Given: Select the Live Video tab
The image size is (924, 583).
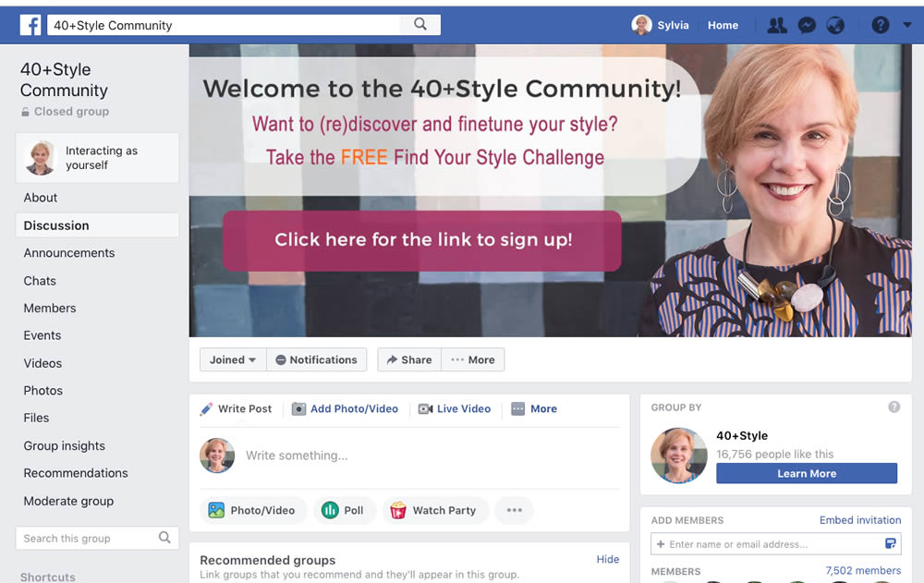Looking at the screenshot, I should point(455,409).
